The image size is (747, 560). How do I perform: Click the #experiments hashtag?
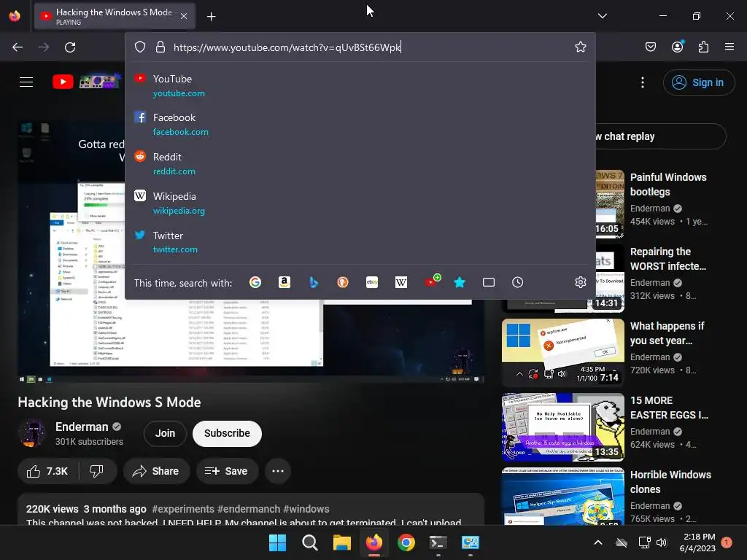[x=183, y=509]
